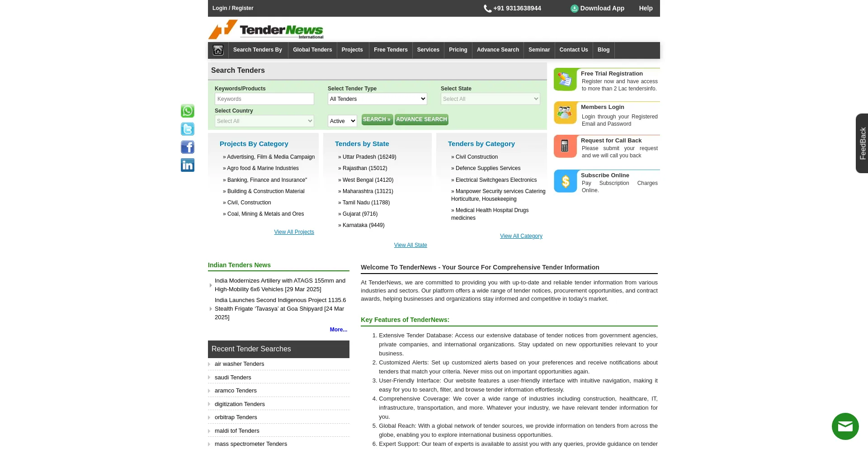Click the Download App green icon

pyautogui.click(x=574, y=9)
